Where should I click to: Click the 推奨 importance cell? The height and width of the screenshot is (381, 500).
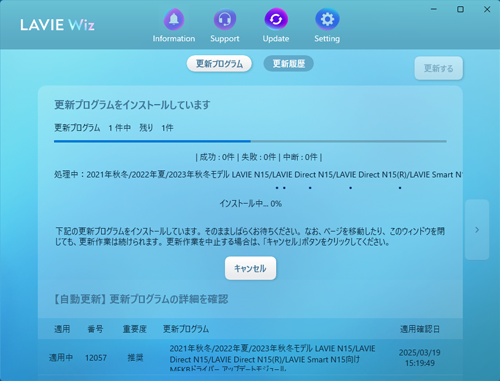point(135,358)
